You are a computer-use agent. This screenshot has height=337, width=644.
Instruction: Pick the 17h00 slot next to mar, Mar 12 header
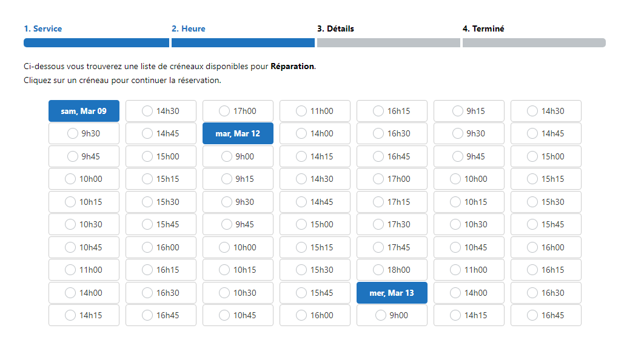(238, 111)
